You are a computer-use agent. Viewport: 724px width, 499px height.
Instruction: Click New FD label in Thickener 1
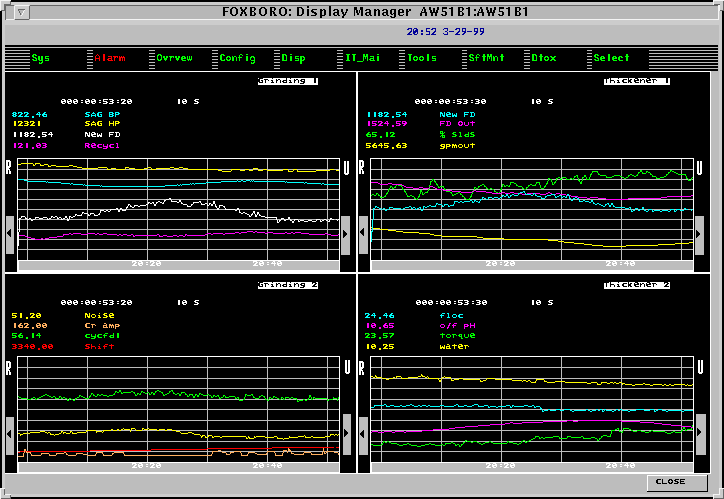[x=457, y=115]
